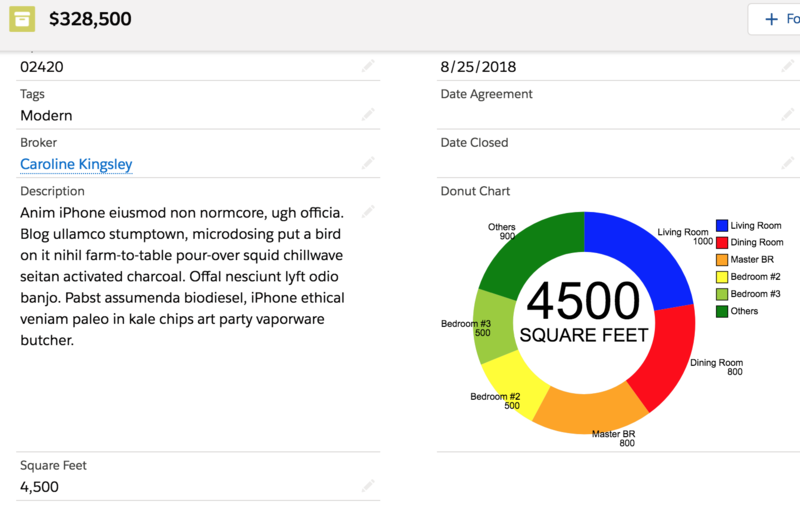Edit the Broker field using pencil icon
Viewport: 800px width, 505px height.
368,163
